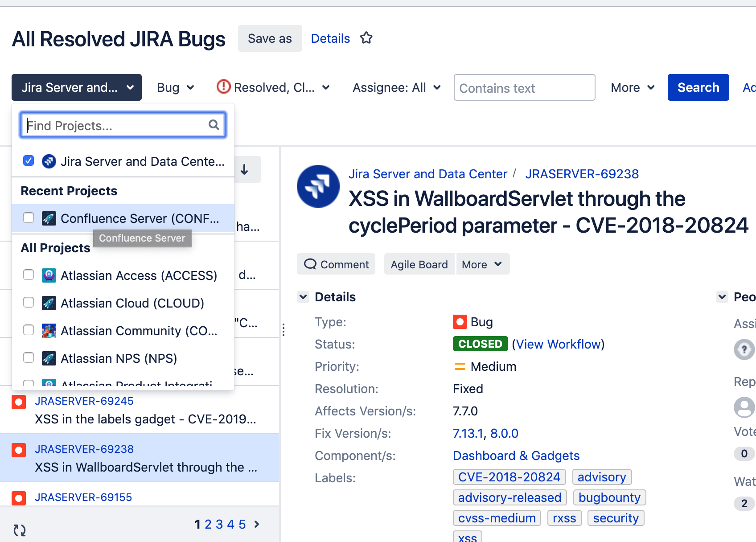Click the refresh results icon
Screen dimensions: 756x542
coord(20,530)
